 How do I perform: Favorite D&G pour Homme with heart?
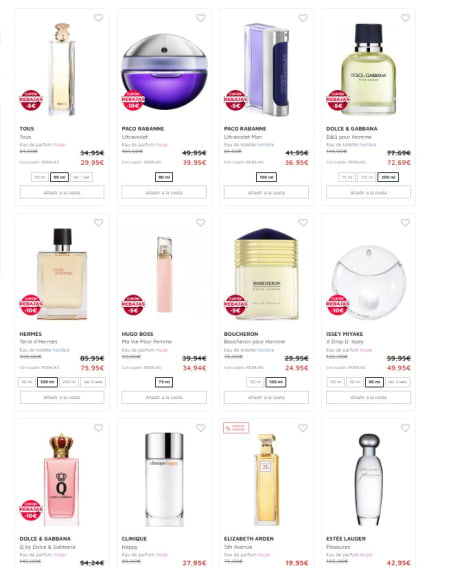(405, 18)
